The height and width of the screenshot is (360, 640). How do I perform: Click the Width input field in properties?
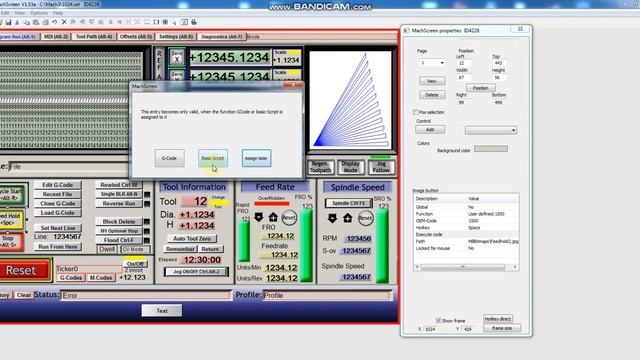click(464, 78)
